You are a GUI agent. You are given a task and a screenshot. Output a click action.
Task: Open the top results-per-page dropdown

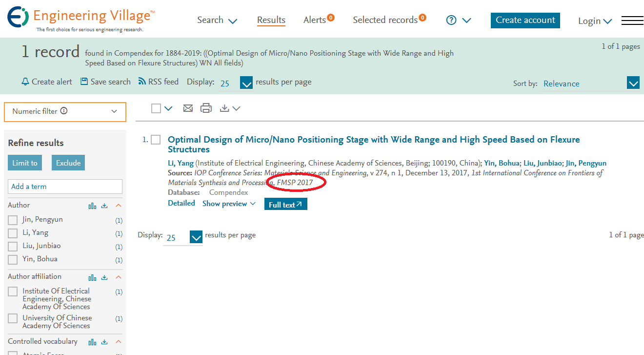(x=247, y=83)
